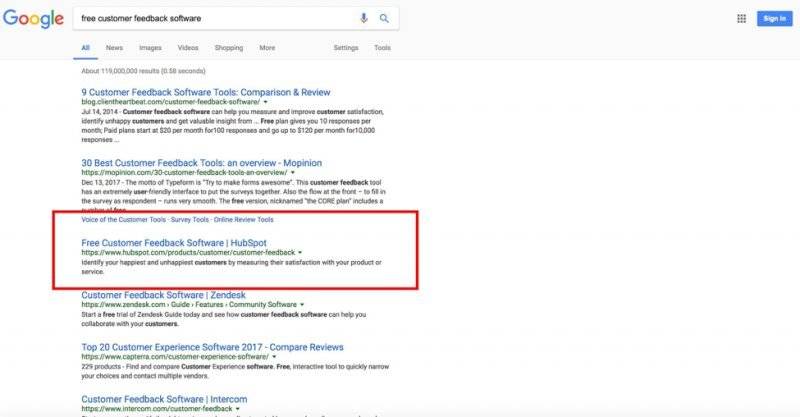Viewport: 800px width, 417px height.
Task: Expand dropdown arrow beside Zendesk URL
Action: click(x=302, y=305)
